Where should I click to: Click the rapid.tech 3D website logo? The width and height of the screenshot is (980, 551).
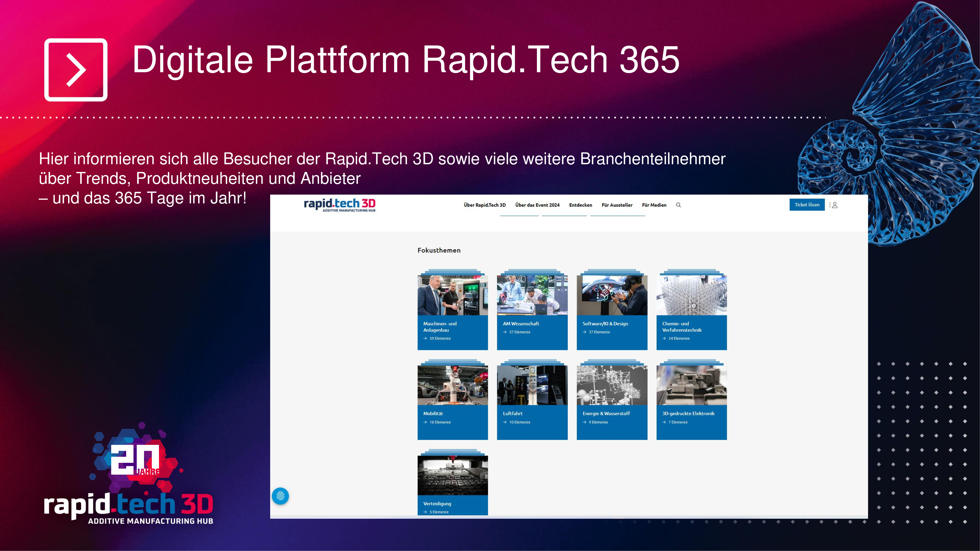(x=339, y=205)
